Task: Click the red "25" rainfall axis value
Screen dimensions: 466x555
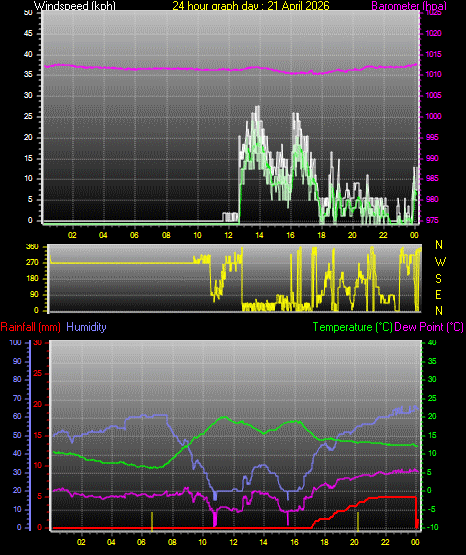Action: click(37, 374)
